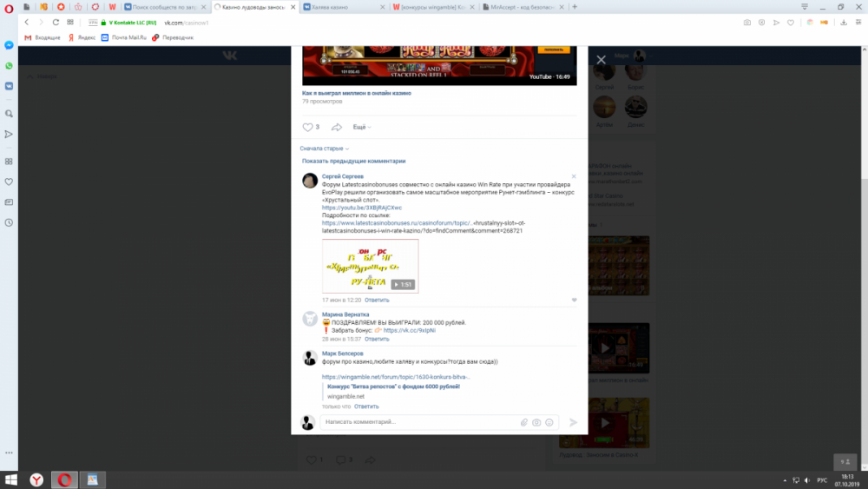Reply to Сергей Сергеев comment

pos(377,301)
